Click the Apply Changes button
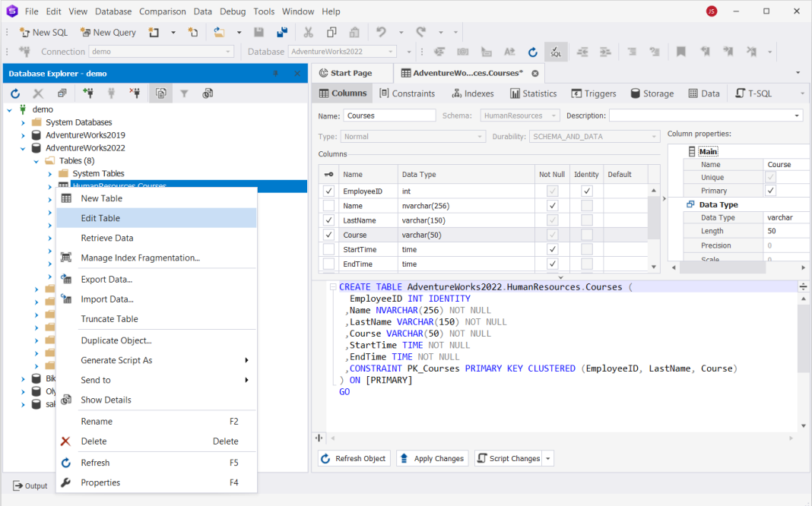The width and height of the screenshot is (812, 506). [x=432, y=458]
